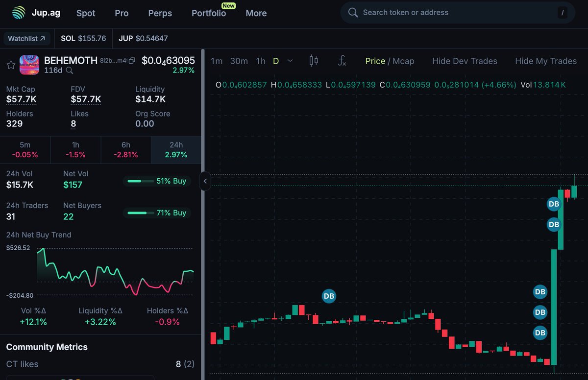
Task: Click the Vol 13.814K chart readout
Action: tap(543, 85)
